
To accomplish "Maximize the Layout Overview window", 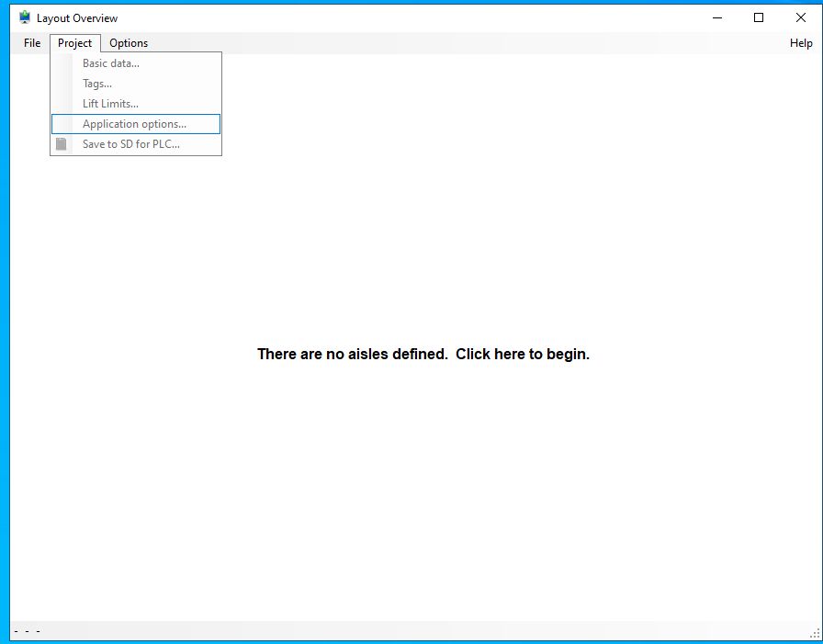I will 759,17.
